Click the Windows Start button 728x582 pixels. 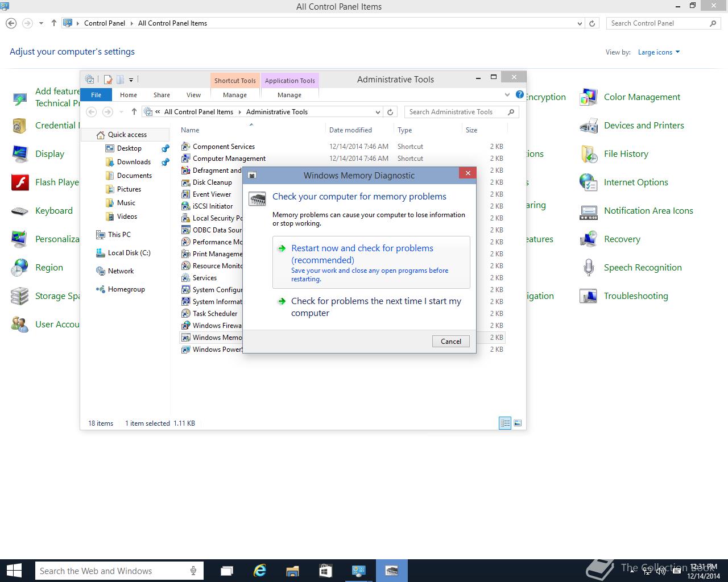pyautogui.click(x=14, y=571)
